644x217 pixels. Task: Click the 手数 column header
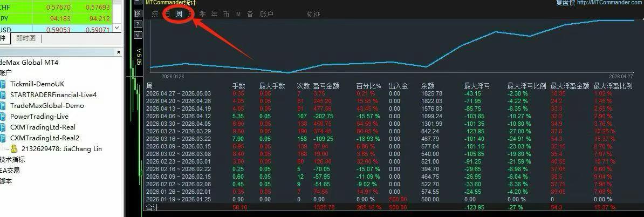[x=239, y=86]
